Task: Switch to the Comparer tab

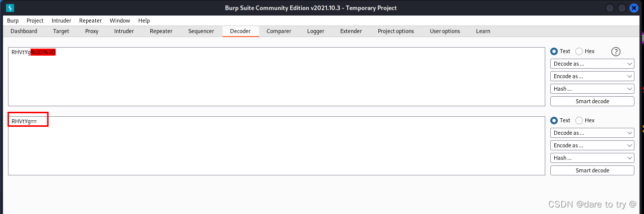Action: pos(279,31)
